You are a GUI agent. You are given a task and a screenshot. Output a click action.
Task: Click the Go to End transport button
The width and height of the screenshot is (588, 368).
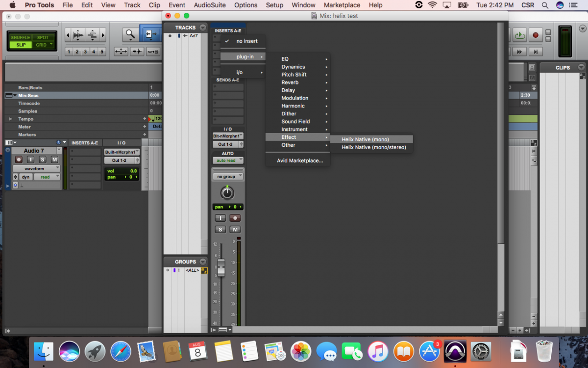[x=536, y=51]
